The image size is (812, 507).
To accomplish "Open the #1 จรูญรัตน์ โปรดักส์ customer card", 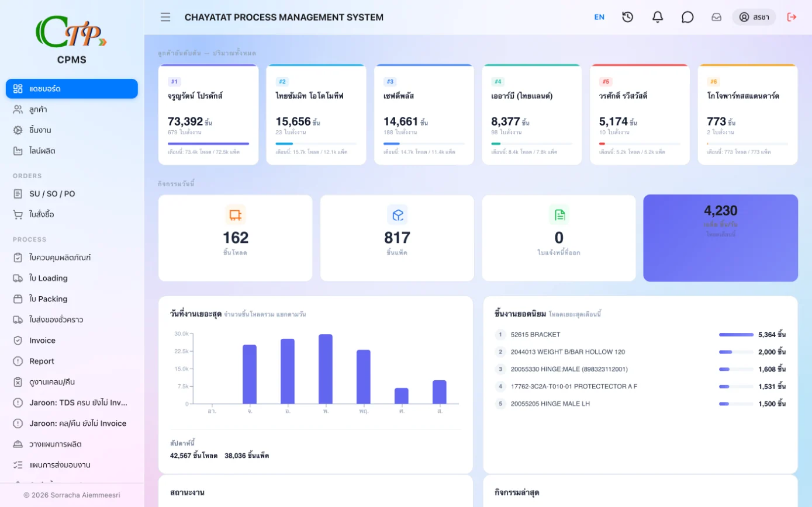I will tap(209, 114).
